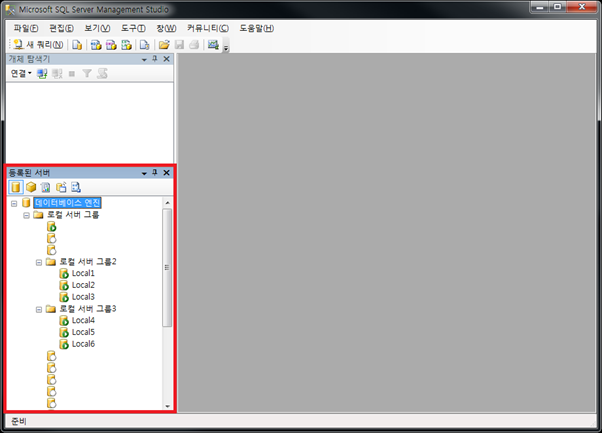The height and width of the screenshot is (433, 602).
Task: Click the sync icon in Object Explorer toolbar
Action: pyautogui.click(x=103, y=73)
